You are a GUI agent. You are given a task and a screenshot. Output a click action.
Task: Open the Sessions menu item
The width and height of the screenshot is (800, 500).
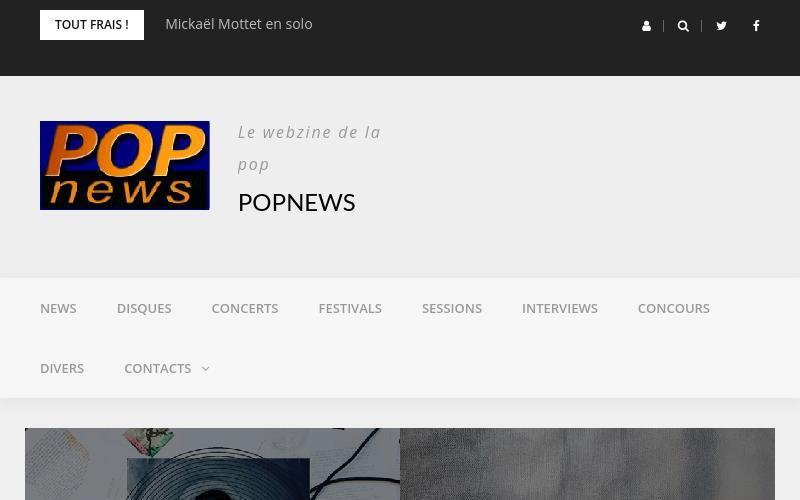452,309
